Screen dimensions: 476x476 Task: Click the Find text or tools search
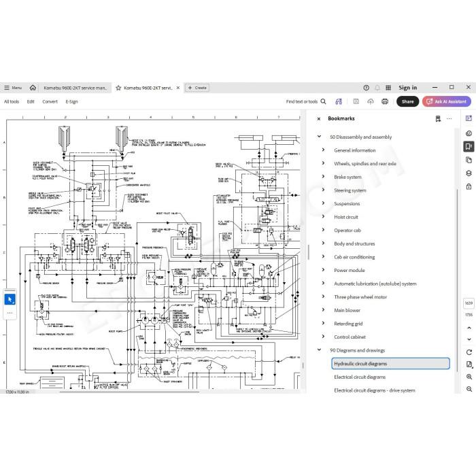coord(306,102)
